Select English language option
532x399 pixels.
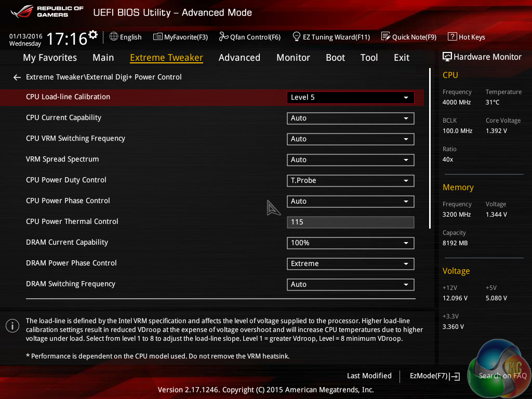130,37
